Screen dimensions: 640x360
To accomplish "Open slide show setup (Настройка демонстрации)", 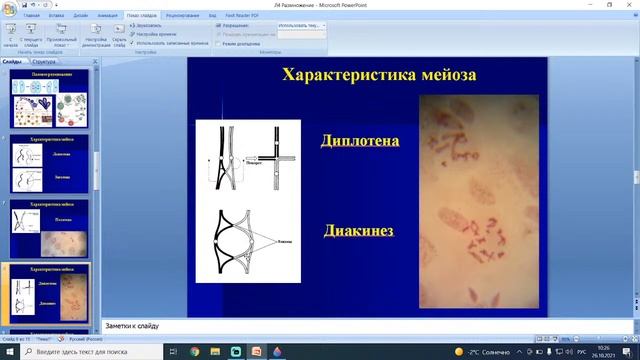I will click(96, 36).
